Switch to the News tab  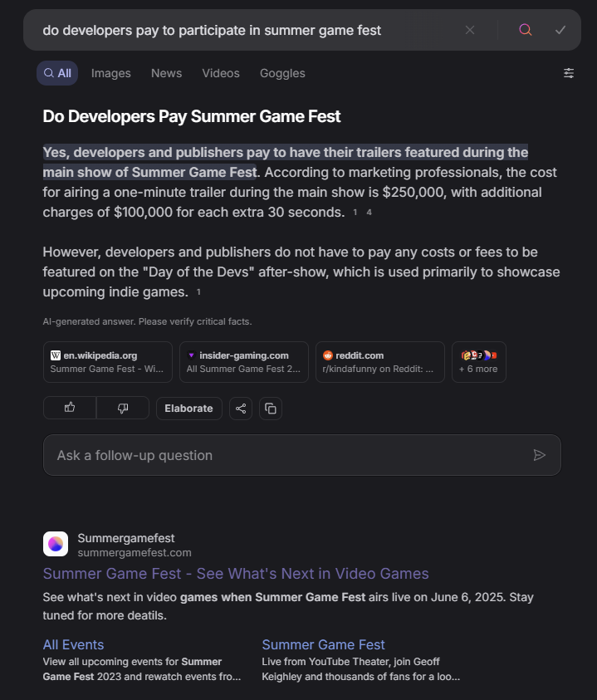tap(166, 73)
